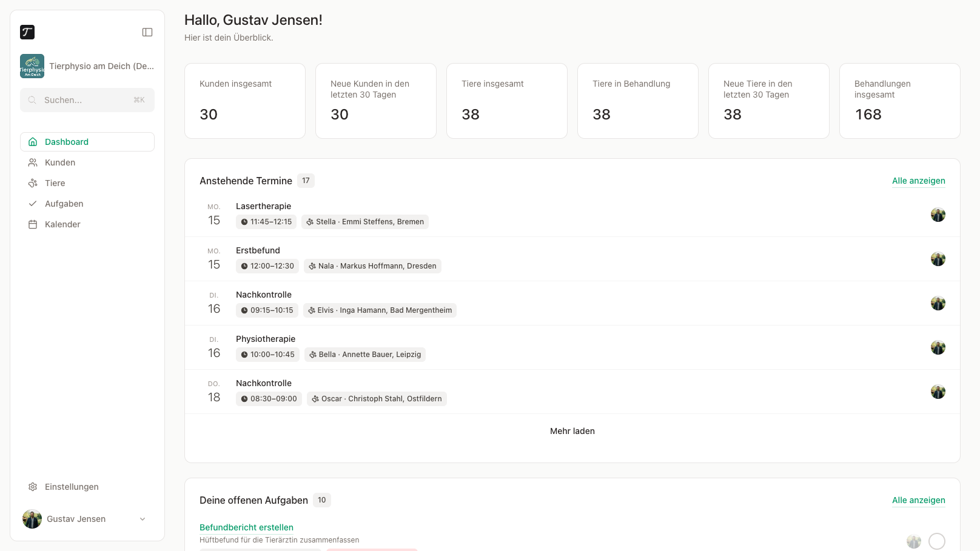This screenshot has height=551, width=980.
Task: Click the app logo in the sidebar
Action: (27, 32)
